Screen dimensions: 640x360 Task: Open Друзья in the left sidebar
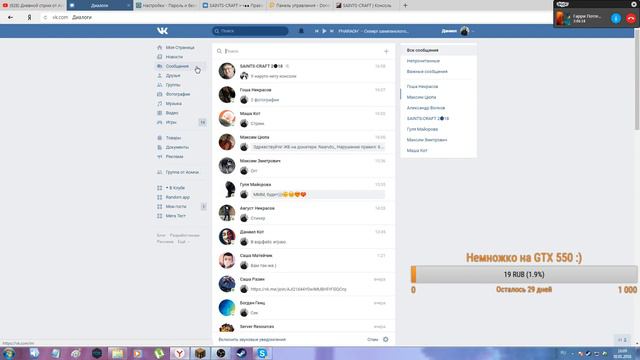[173, 76]
